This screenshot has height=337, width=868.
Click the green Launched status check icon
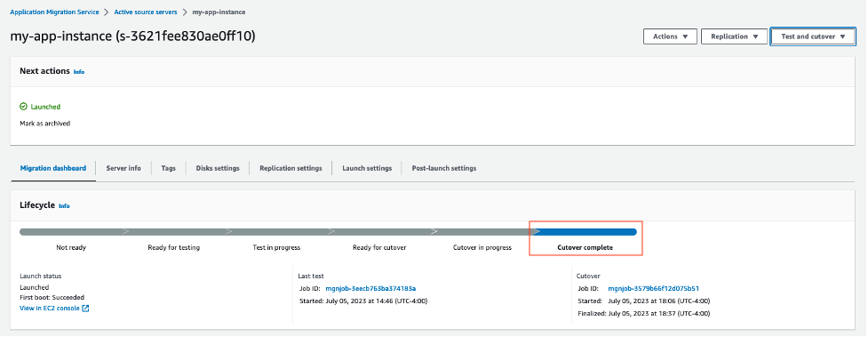[23, 107]
